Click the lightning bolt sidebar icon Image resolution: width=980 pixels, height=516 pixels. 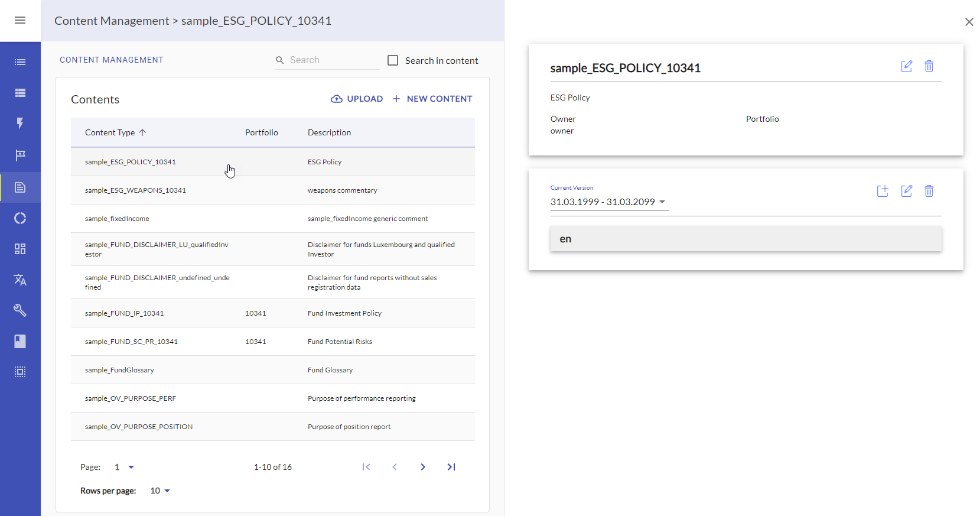coord(20,123)
